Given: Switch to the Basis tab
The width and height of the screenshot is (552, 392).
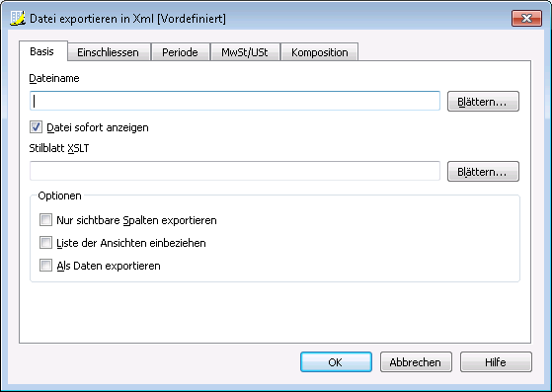Looking at the screenshot, I should click(x=42, y=51).
